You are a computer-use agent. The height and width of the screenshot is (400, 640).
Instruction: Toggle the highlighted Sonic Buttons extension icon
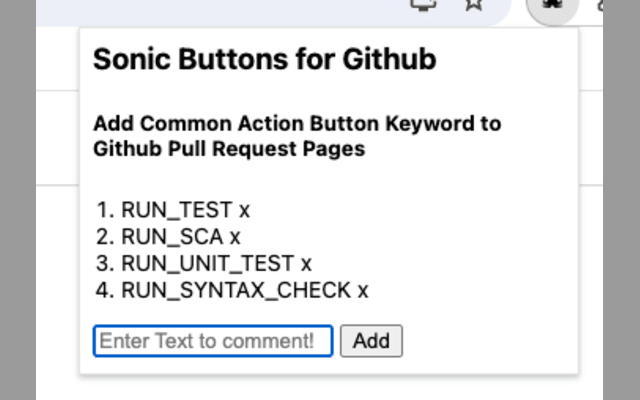(552, 6)
